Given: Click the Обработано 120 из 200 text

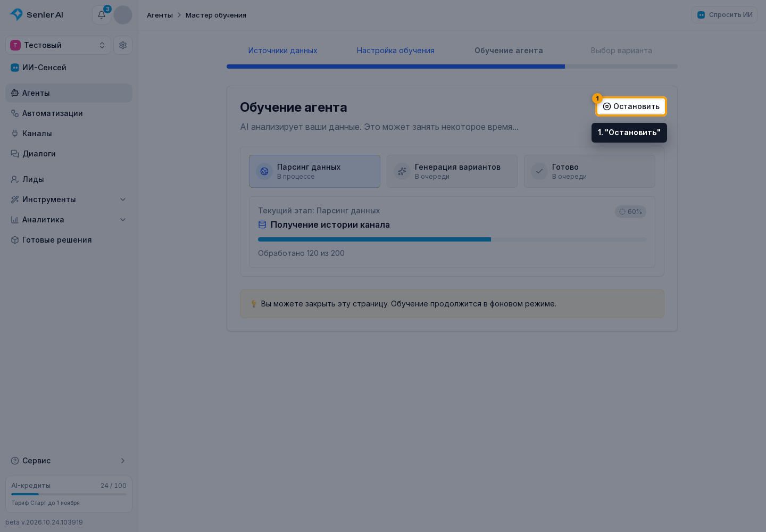Looking at the screenshot, I should coord(301,253).
